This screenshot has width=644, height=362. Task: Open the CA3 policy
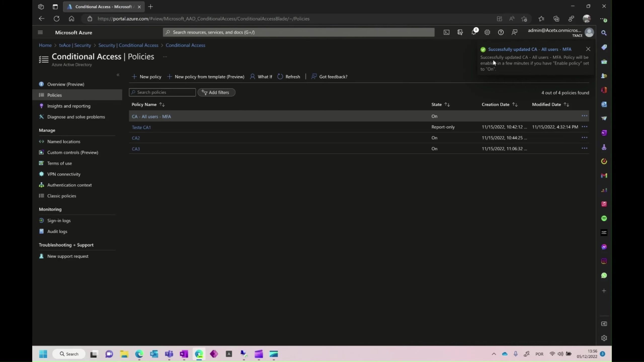click(136, 149)
